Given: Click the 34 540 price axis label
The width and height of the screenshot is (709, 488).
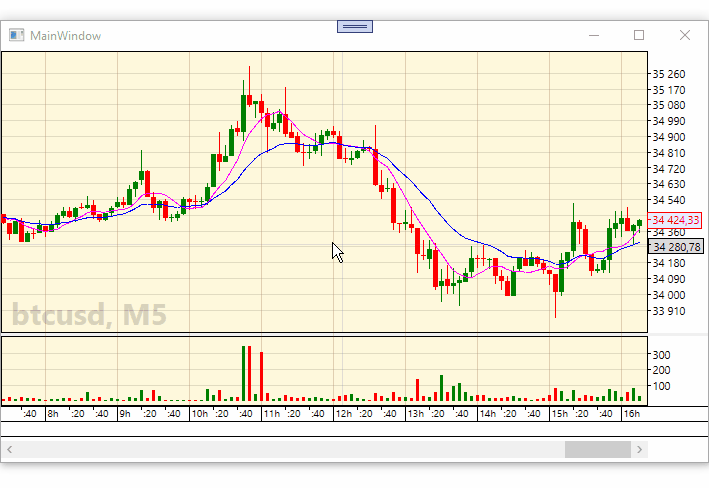Looking at the screenshot, I should click(669, 200).
